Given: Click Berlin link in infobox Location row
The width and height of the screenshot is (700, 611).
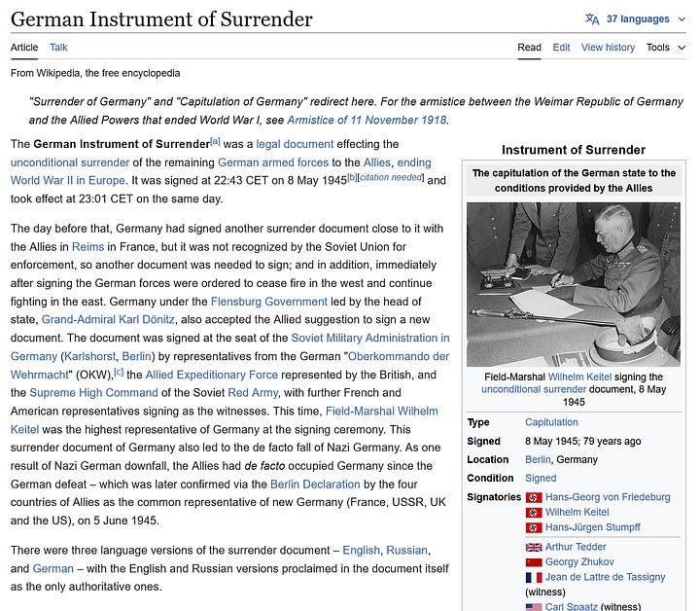Looking at the screenshot, I should click(x=538, y=460).
